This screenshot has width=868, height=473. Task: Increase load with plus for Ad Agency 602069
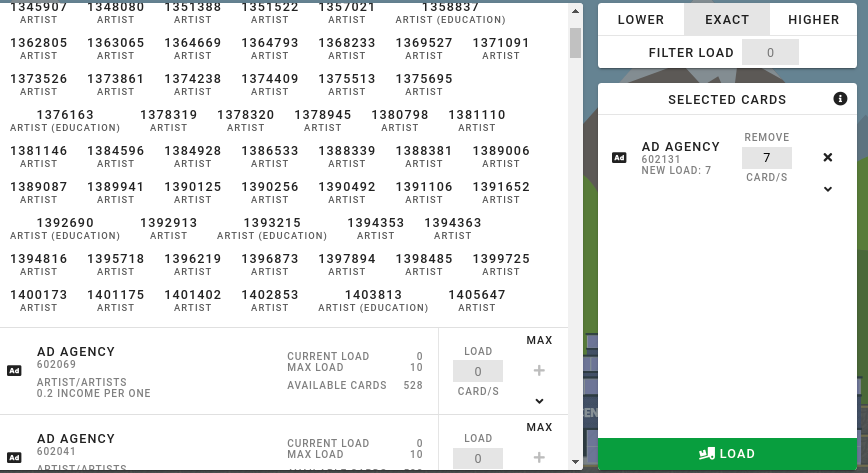pyautogui.click(x=539, y=371)
